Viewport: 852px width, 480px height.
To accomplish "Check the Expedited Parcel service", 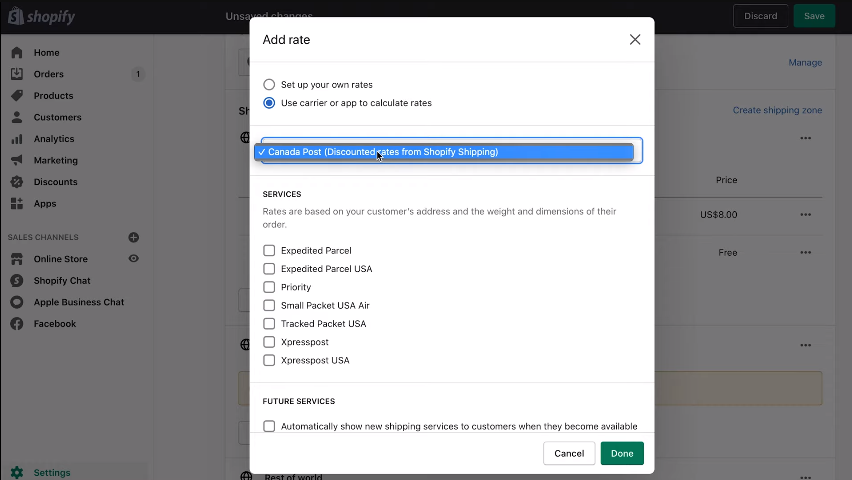I will coord(269,251).
